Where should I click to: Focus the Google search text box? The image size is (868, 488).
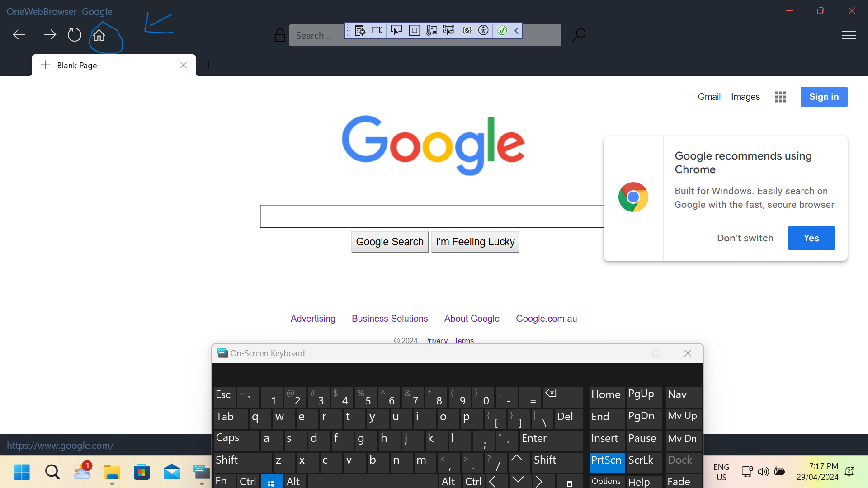coord(432,216)
